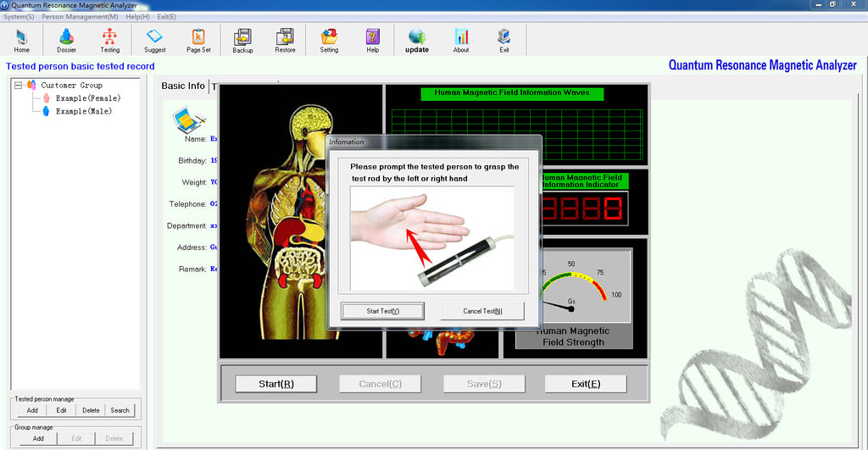Viewport: 868px width, 450px height.
Task: Click the Birthday: label
Action: pyautogui.click(x=192, y=160)
